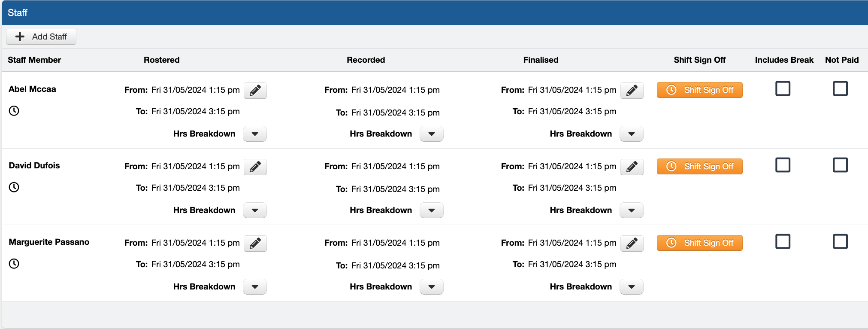Tick Includes Break for Marguerite Passano
868x329 pixels.
coord(783,241)
